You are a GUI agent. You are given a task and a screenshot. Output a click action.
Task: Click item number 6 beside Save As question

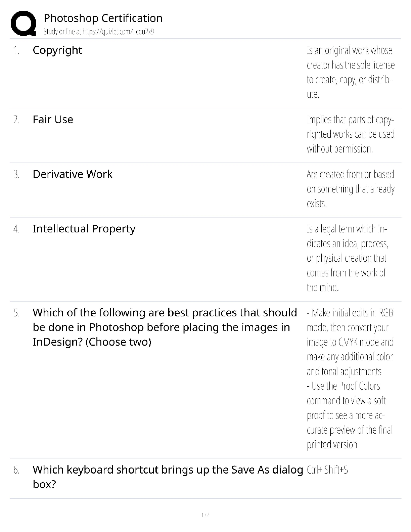16,470
